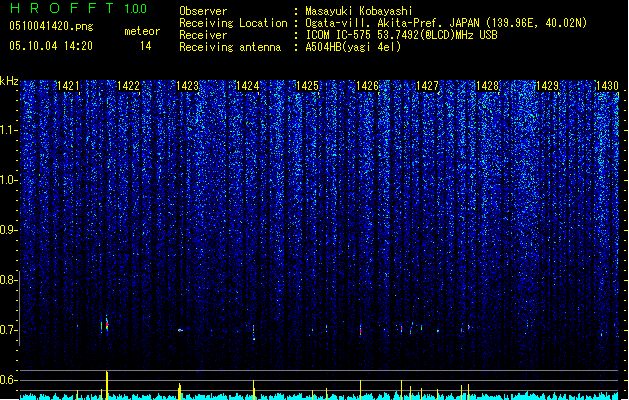This screenshot has width=629, height=400.
Task: Click the 0.7 frequency axis label
Action: pyautogui.click(x=8, y=330)
